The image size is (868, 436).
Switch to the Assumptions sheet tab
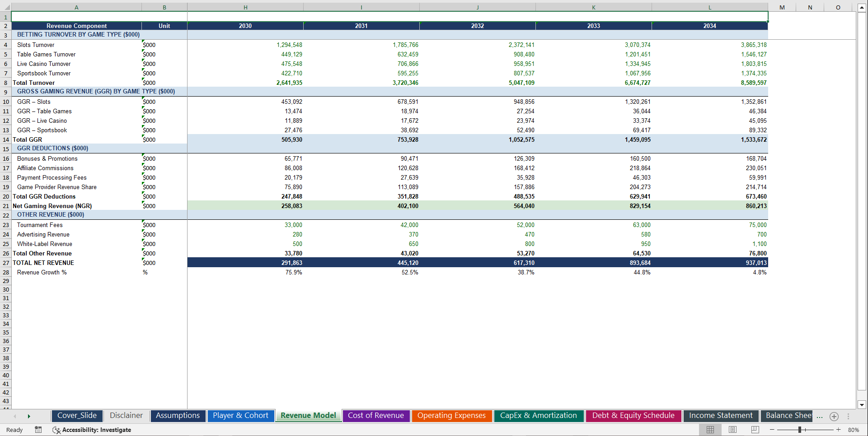[x=178, y=416]
